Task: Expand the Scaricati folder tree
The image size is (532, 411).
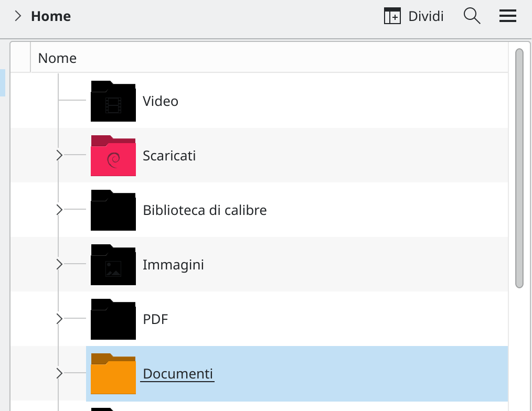Action: (59, 155)
